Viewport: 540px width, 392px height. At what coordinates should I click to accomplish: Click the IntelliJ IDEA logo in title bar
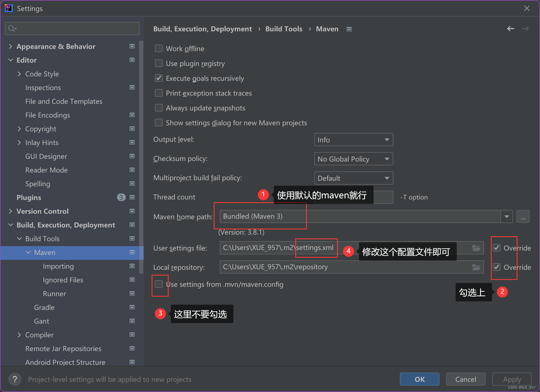tap(9, 8)
